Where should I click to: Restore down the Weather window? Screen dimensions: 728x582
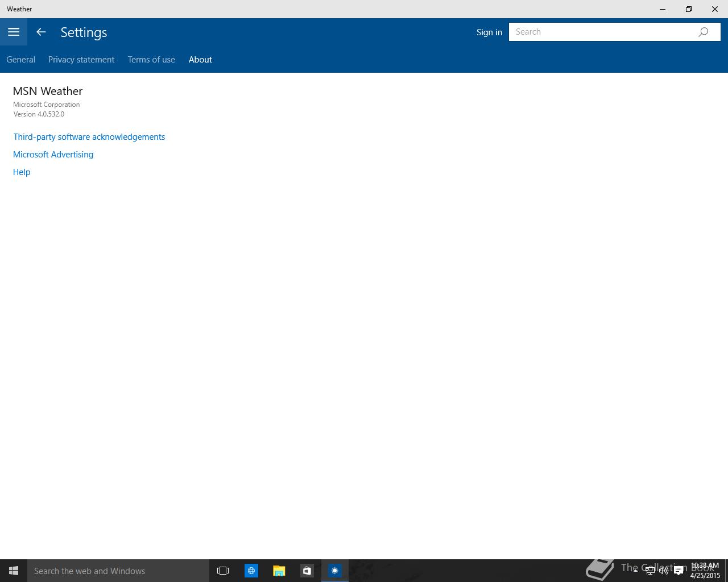[689, 9]
